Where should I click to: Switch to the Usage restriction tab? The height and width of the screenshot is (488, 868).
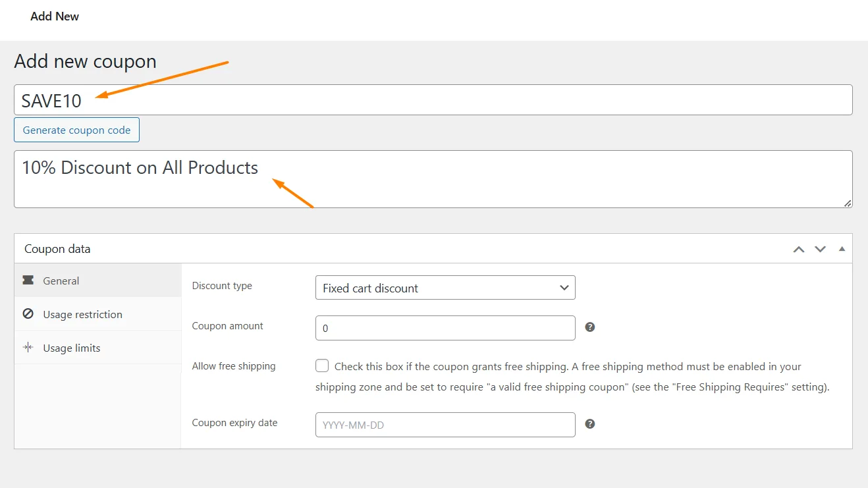(97, 314)
